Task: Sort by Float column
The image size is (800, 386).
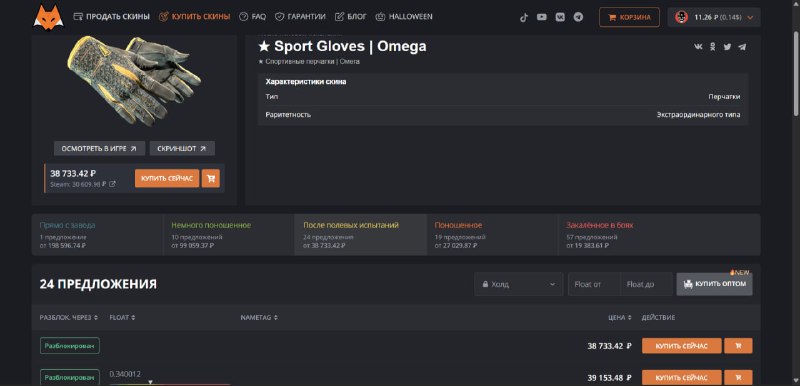Action: click(x=122, y=317)
